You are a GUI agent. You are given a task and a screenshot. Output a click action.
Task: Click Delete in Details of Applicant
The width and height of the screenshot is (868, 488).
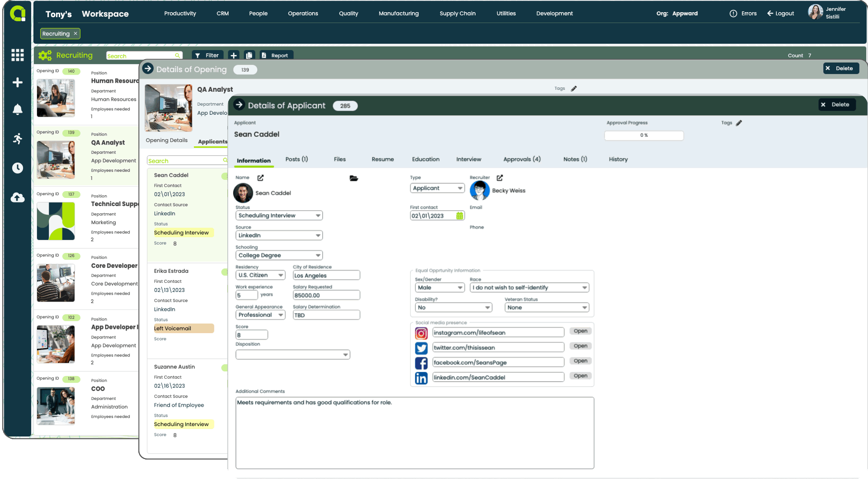[837, 105]
